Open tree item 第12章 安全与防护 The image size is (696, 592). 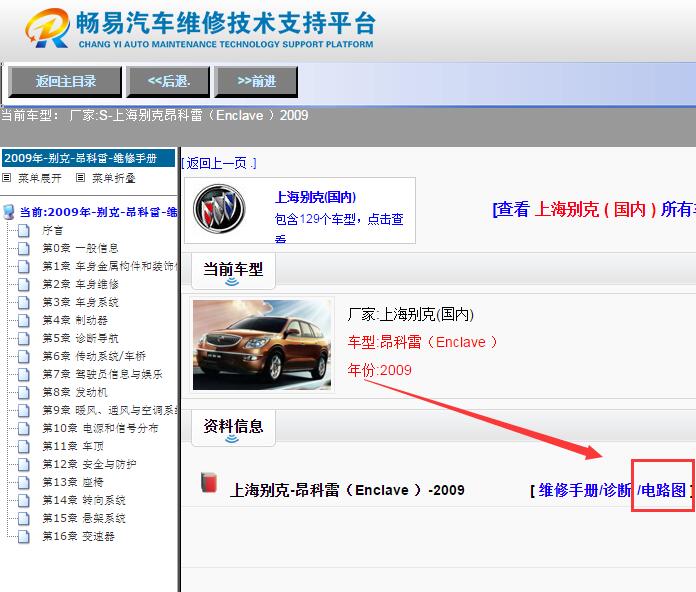(89, 464)
